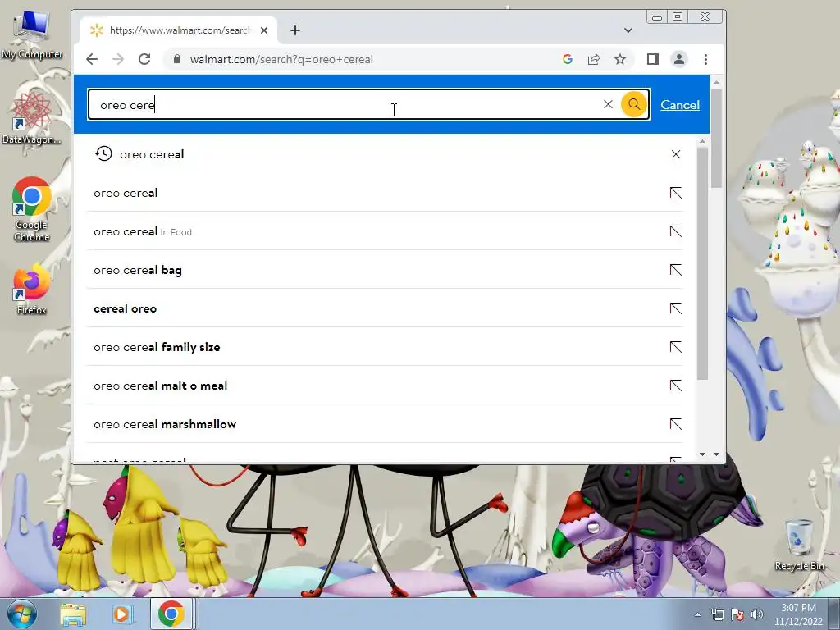
Task: Open Chrome profile avatar button
Action: tap(679, 59)
